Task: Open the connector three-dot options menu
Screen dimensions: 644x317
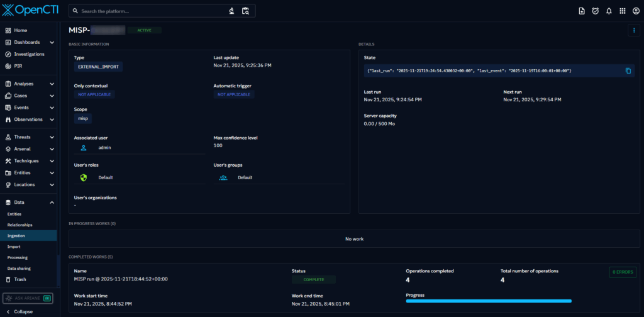Action: 633,30
